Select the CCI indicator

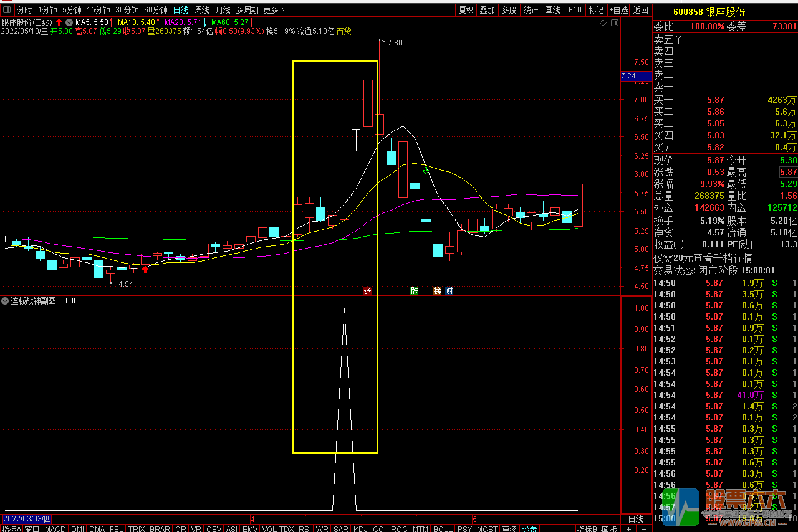point(379,528)
